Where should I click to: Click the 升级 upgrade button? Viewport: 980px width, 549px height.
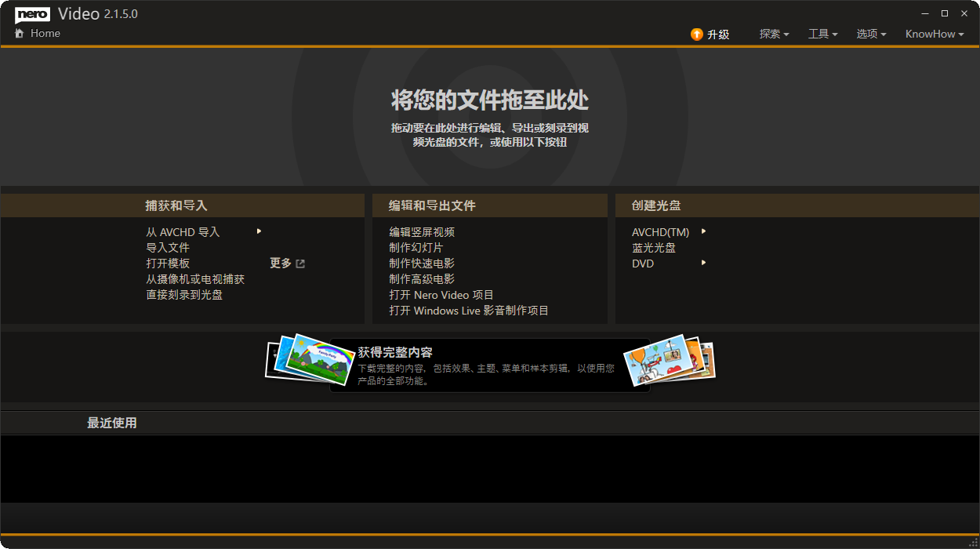pos(710,34)
